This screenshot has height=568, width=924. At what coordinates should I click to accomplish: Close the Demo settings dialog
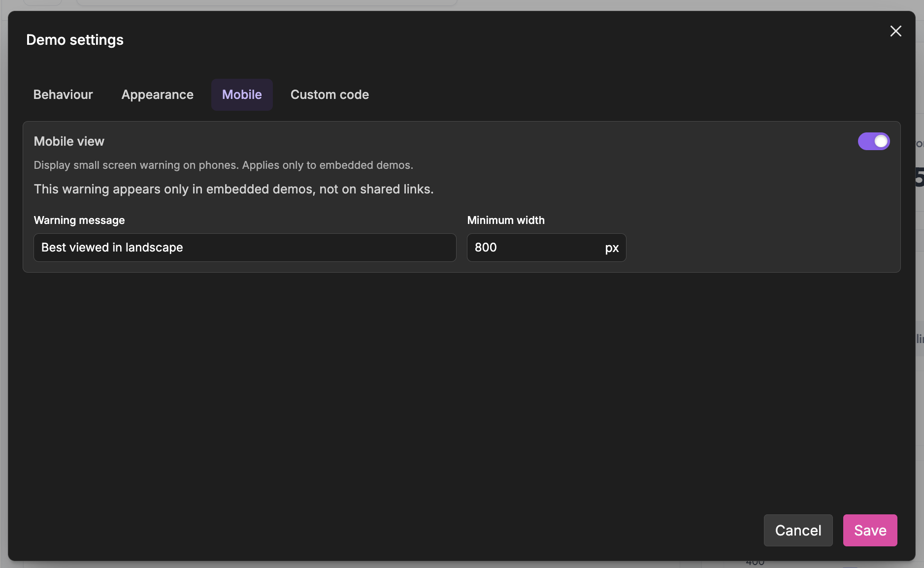(x=895, y=31)
